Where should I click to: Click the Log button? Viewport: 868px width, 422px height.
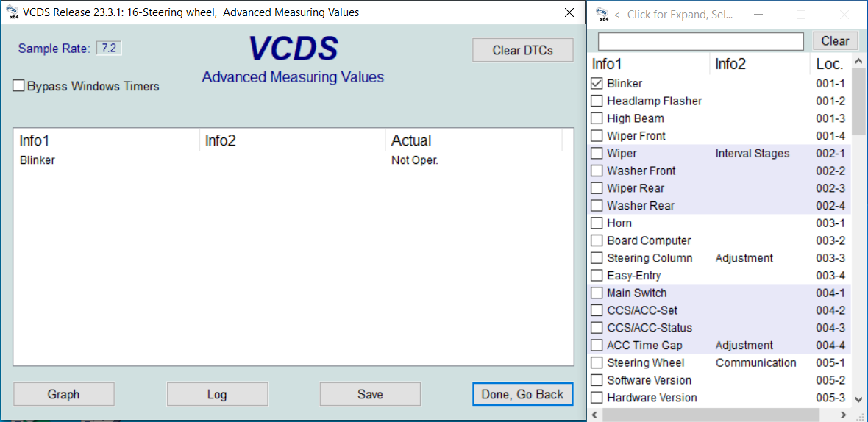tap(217, 395)
